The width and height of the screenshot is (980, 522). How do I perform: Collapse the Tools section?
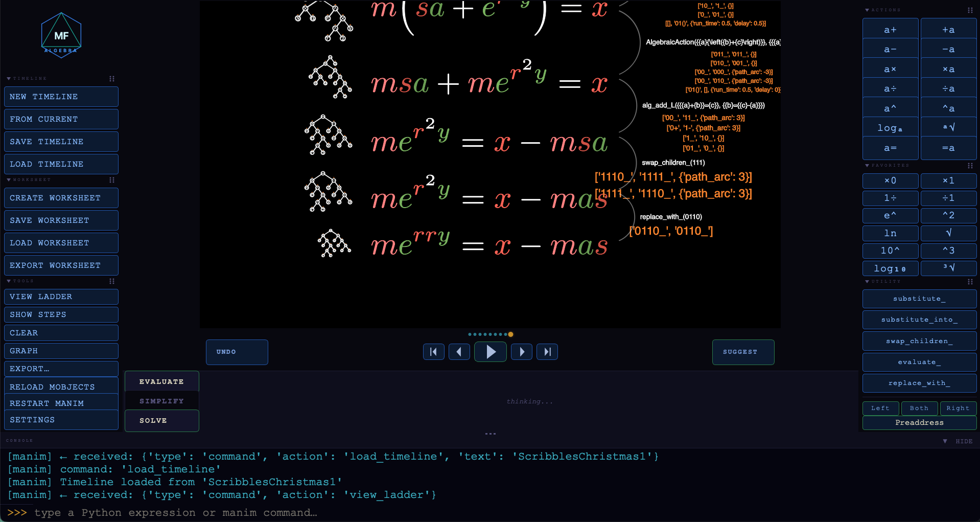[x=9, y=281]
